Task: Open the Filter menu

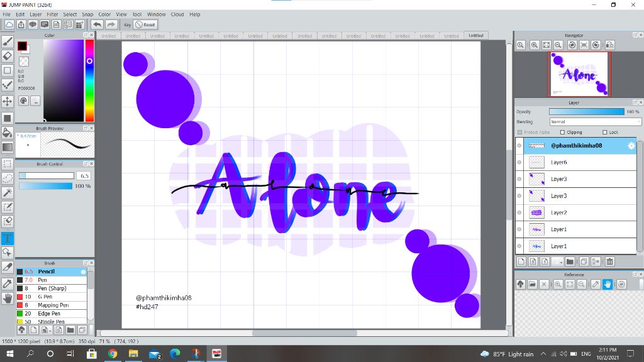Action: (x=52, y=14)
